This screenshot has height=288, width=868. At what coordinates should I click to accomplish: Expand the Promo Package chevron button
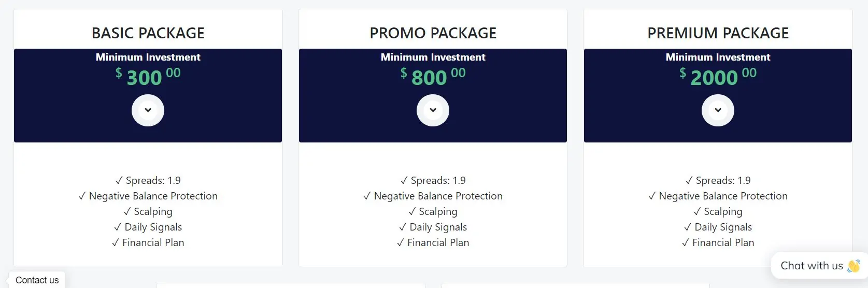tap(433, 110)
